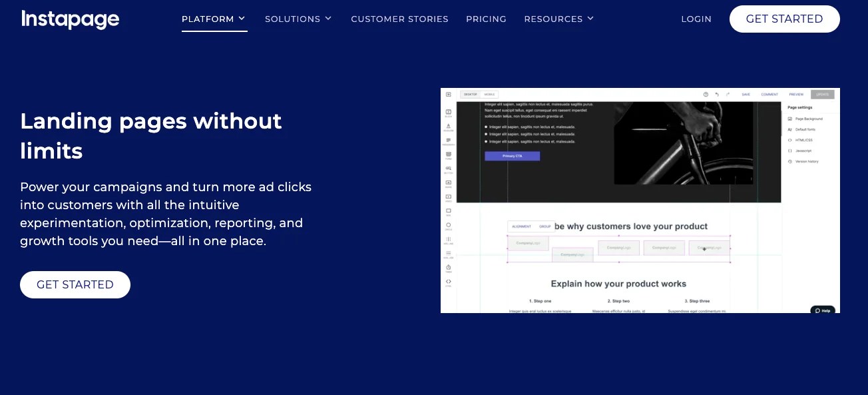
Task: Expand the PLATFORM navigation dropdown
Action: tap(213, 19)
